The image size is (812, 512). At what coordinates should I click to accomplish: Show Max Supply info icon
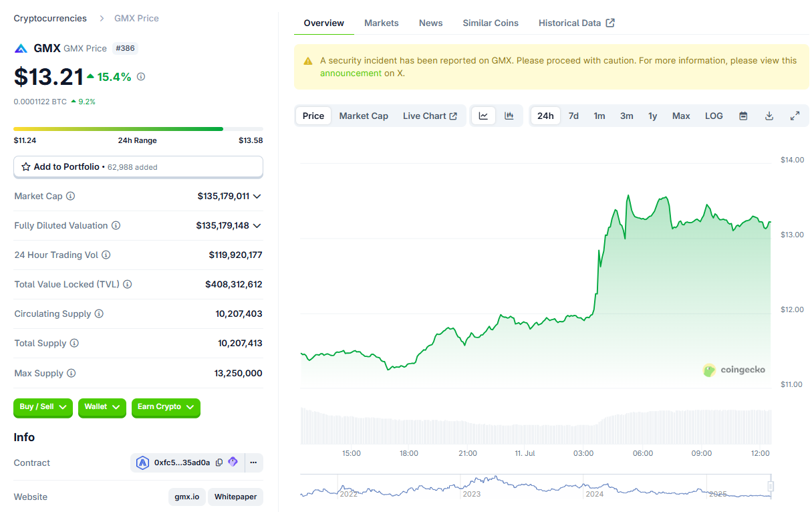(72, 373)
